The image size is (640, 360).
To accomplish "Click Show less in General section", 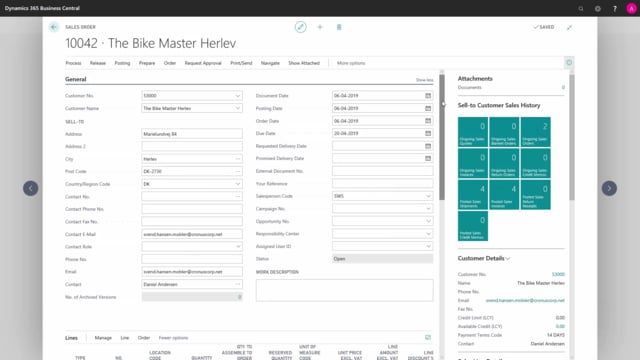I will tap(424, 80).
